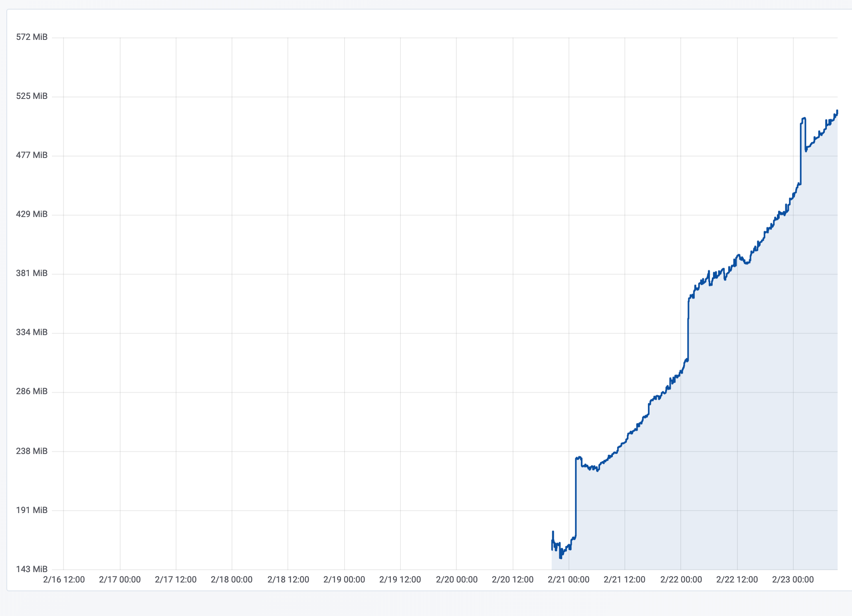The width and height of the screenshot is (852, 616).
Task: Click the 143 MiB baseline label
Action: point(32,569)
